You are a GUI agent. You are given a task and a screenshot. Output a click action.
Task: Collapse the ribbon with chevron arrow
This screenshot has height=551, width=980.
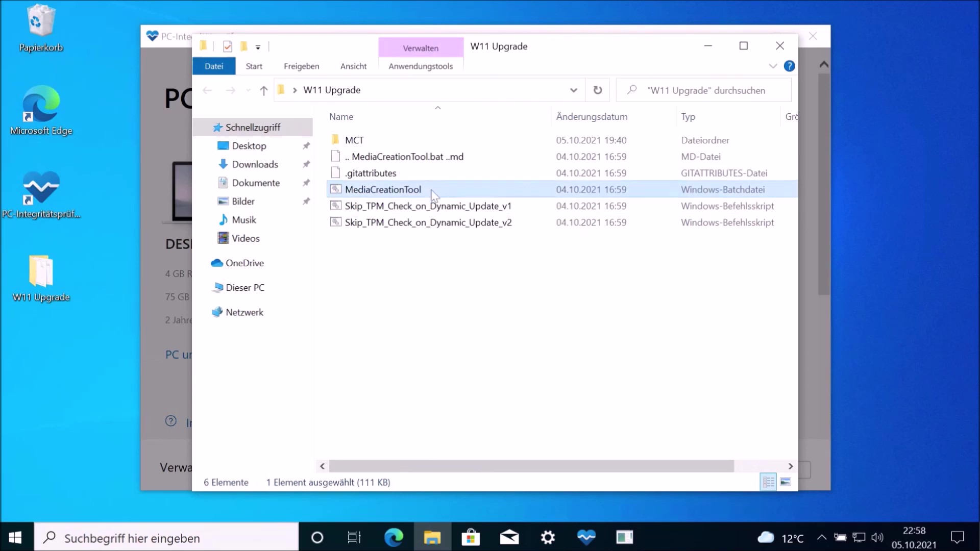tap(773, 66)
